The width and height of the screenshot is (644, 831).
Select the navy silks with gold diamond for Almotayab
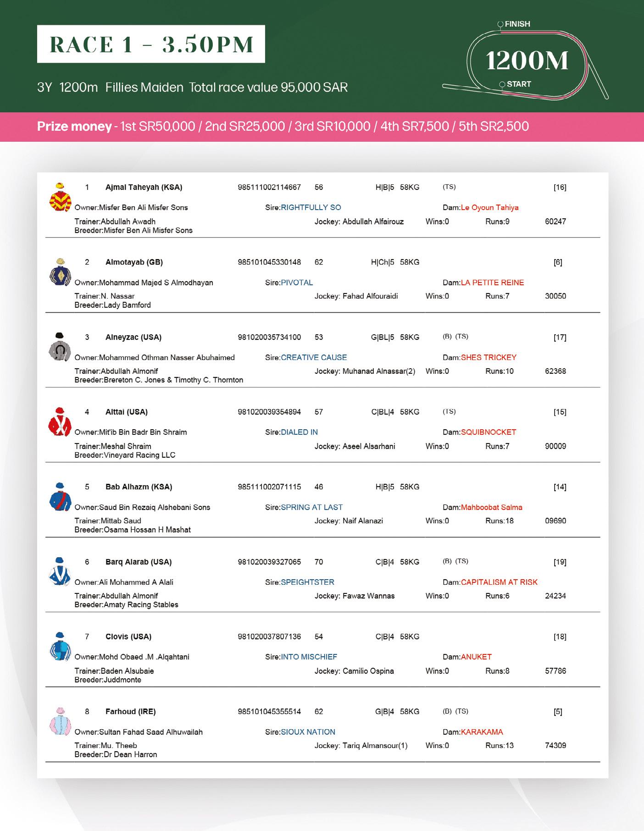60,272
